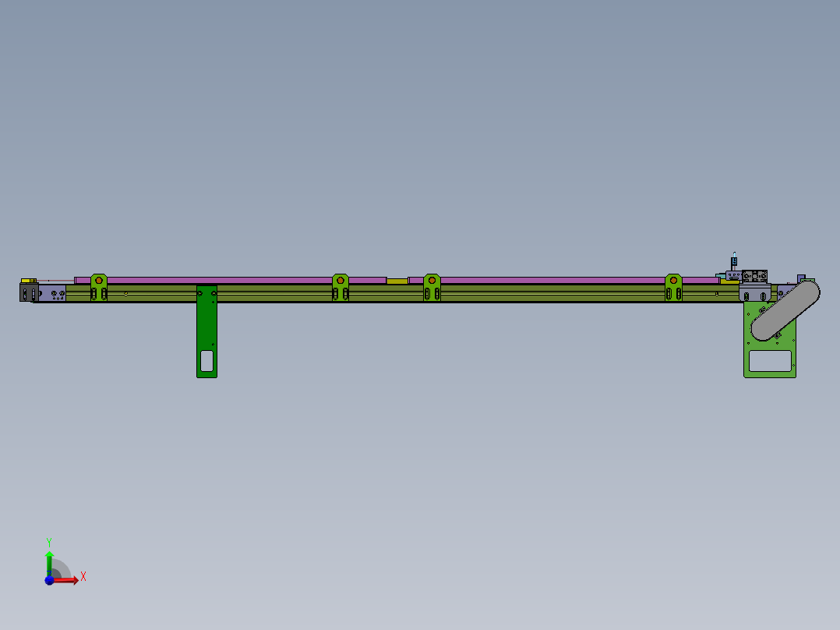Select the second green clamp bracket from left
This screenshot has height=630, width=840.
tap(341, 286)
